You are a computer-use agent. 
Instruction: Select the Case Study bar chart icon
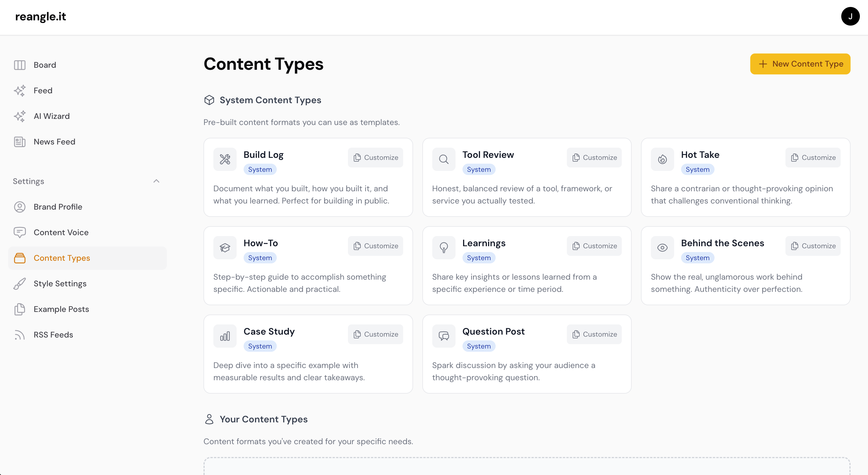pos(225,335)
